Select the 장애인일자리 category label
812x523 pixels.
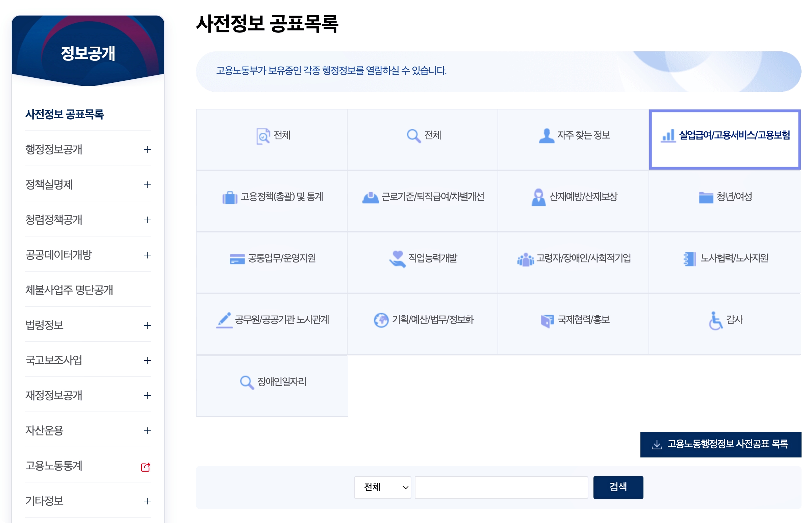click(x=281, y=382)
